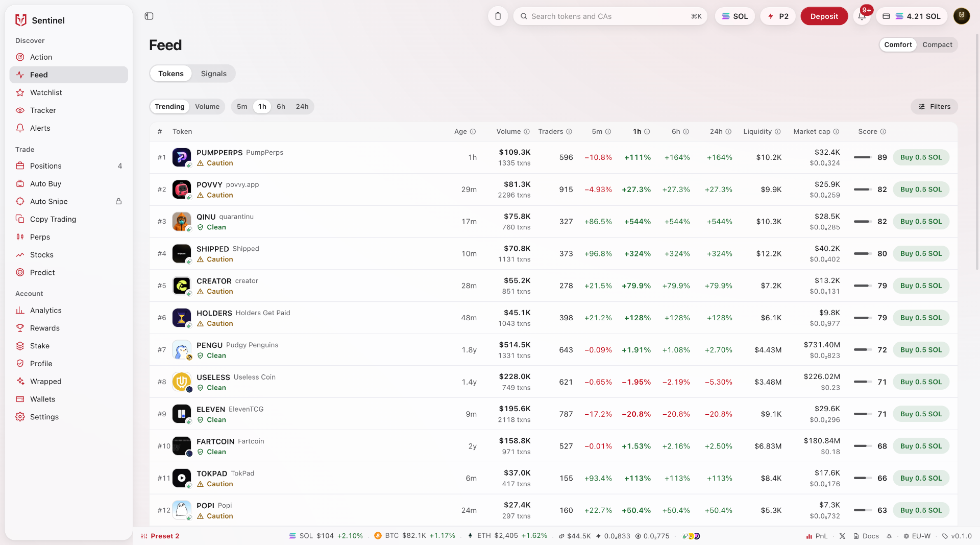Select the 5m timeframe

(x=242, y=107)
